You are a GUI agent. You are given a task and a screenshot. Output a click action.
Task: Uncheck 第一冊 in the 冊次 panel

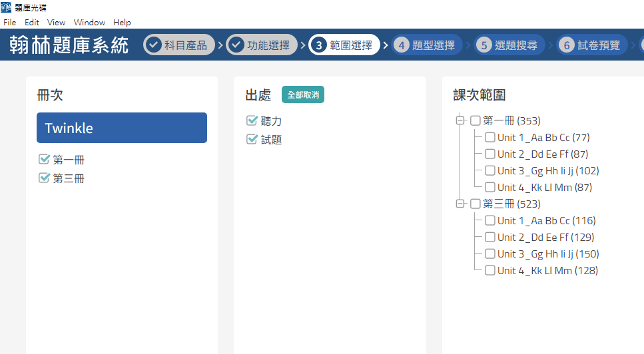pos(44,159)
